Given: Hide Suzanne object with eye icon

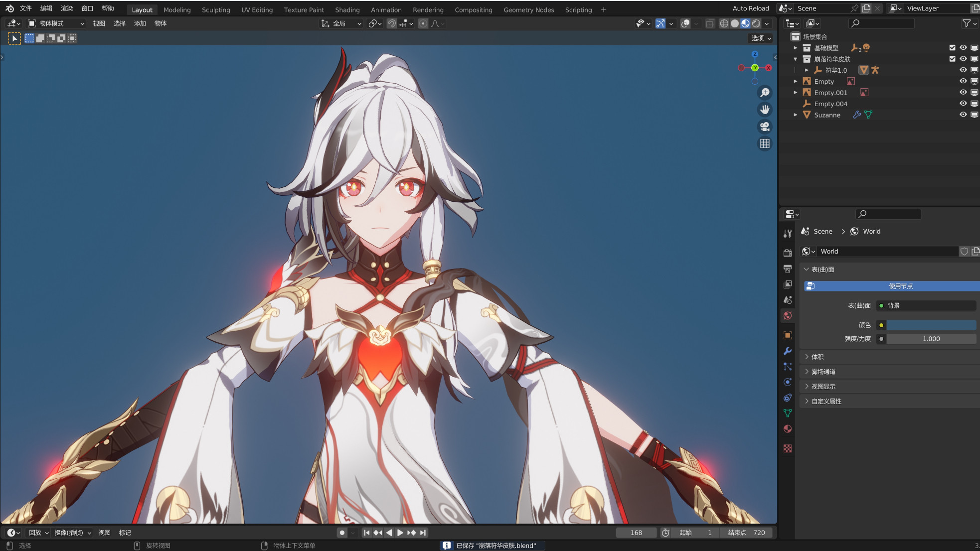Looking at the screenshot, I should 963,115.
